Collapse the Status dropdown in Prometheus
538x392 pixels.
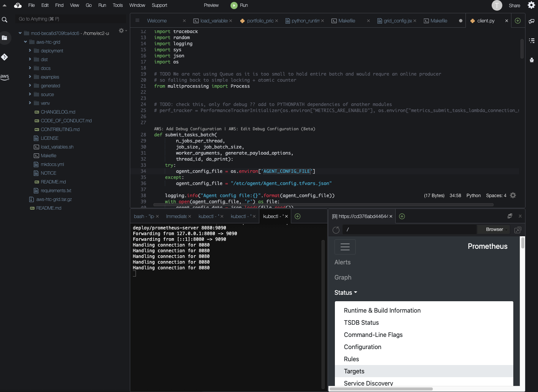tap(346, 292)
